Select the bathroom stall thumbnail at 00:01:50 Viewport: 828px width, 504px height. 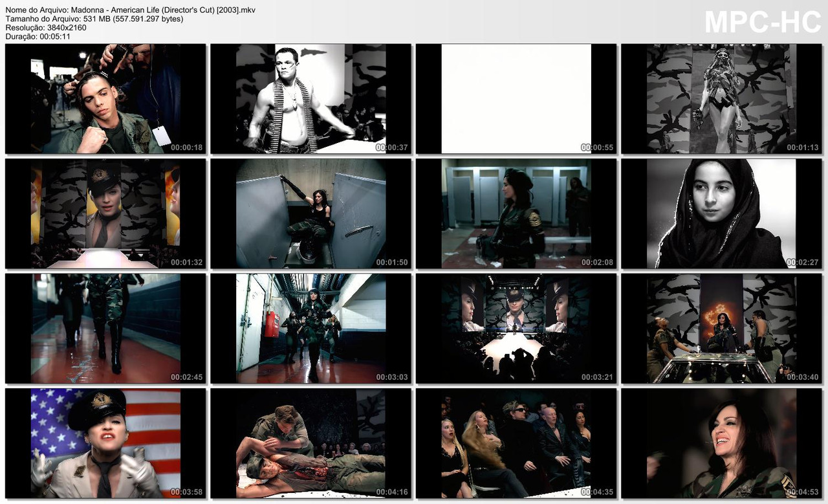point(310,214)
